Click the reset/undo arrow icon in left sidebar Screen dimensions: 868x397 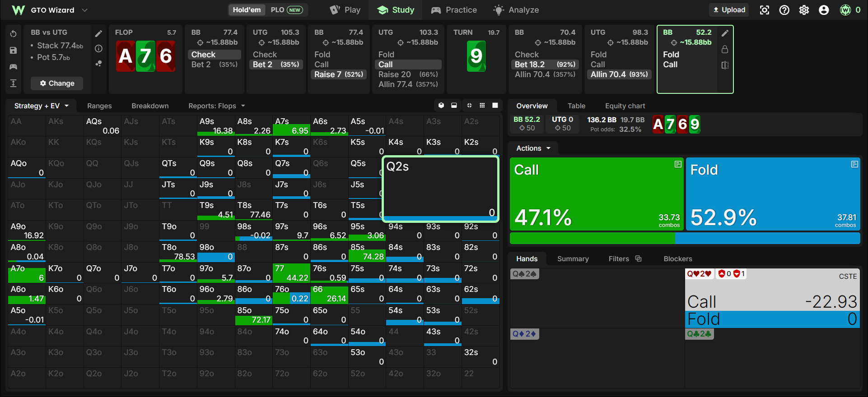[x=13, y=34]
